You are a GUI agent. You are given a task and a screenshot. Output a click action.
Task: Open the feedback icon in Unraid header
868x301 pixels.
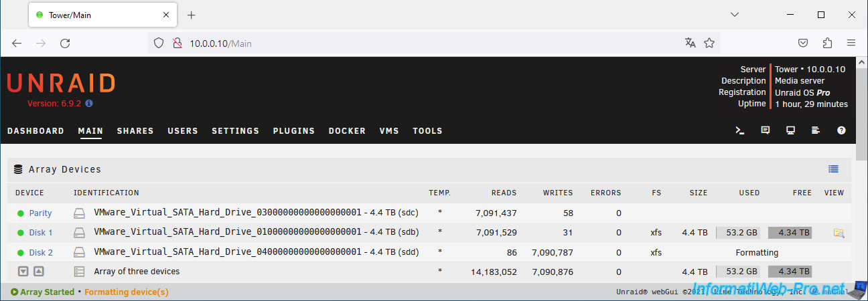coord(766,130)
